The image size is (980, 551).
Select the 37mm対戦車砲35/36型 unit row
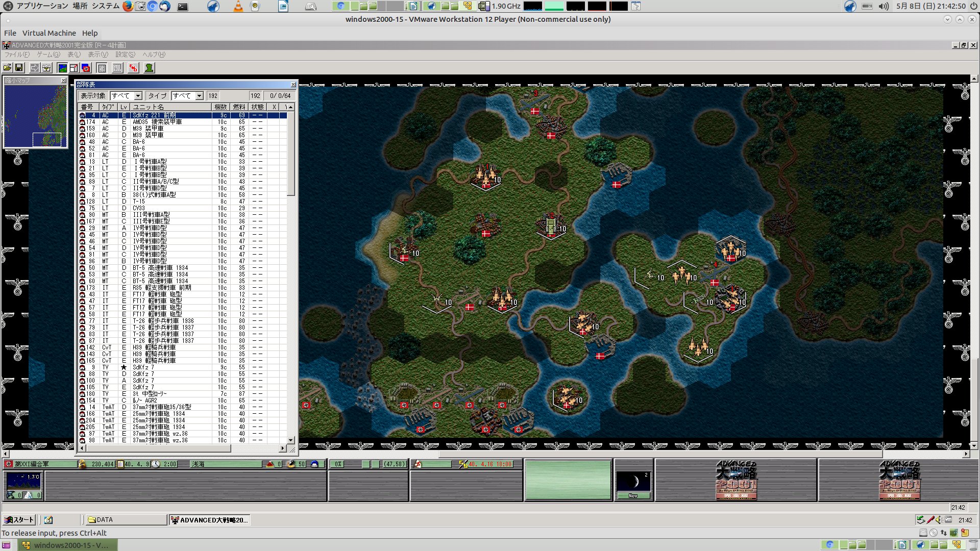(182, 407)
